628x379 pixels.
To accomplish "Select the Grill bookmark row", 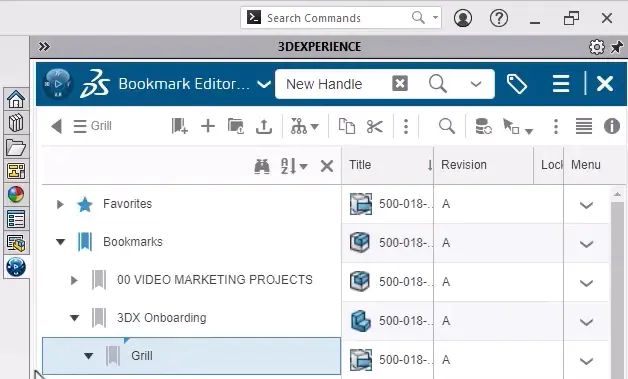I will click(191, 356).
